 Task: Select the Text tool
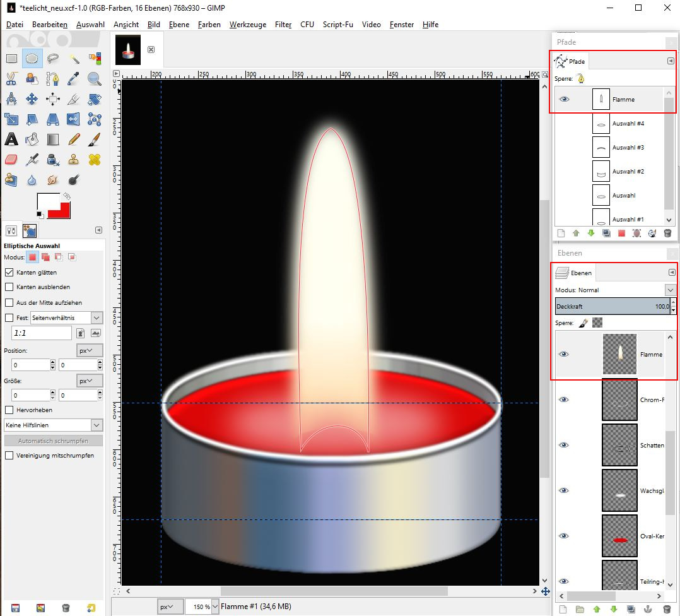tap(11, 139)
